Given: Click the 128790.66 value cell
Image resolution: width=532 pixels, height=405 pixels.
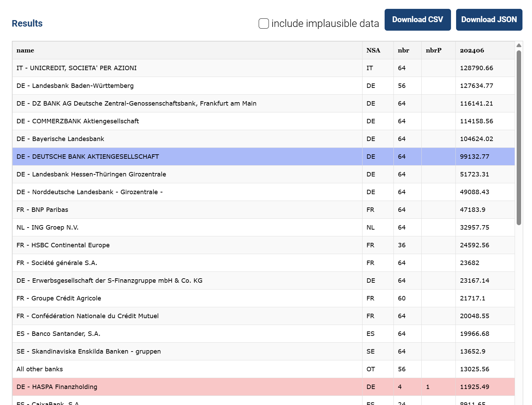Looking at the screenshot, I should click(x=476, y=68).
